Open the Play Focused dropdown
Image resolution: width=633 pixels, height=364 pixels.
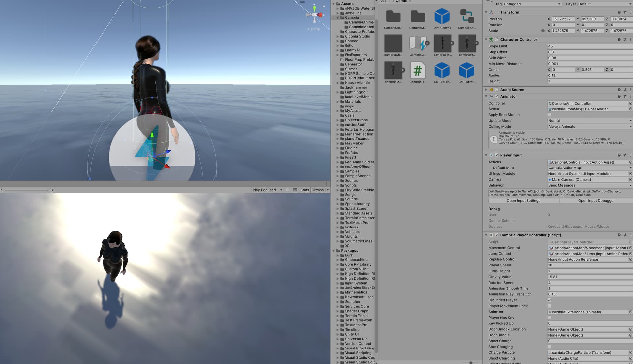pos(267,190)
